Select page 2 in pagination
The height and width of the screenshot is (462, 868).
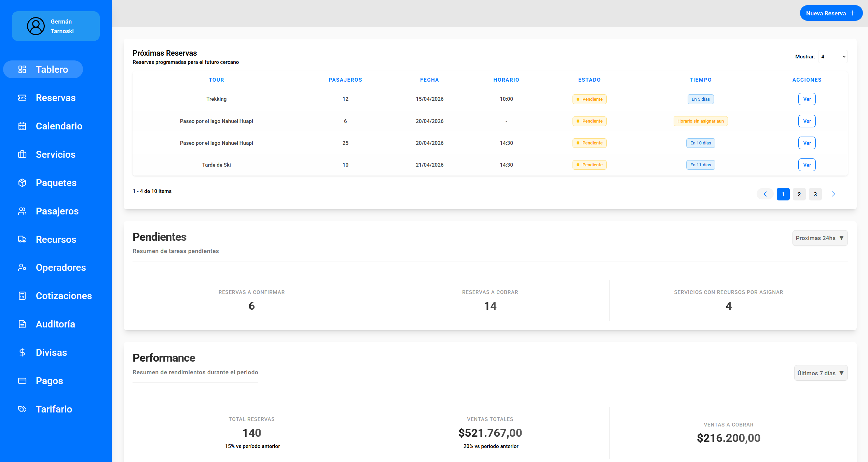pyautogui.click(x=799, y=194)
